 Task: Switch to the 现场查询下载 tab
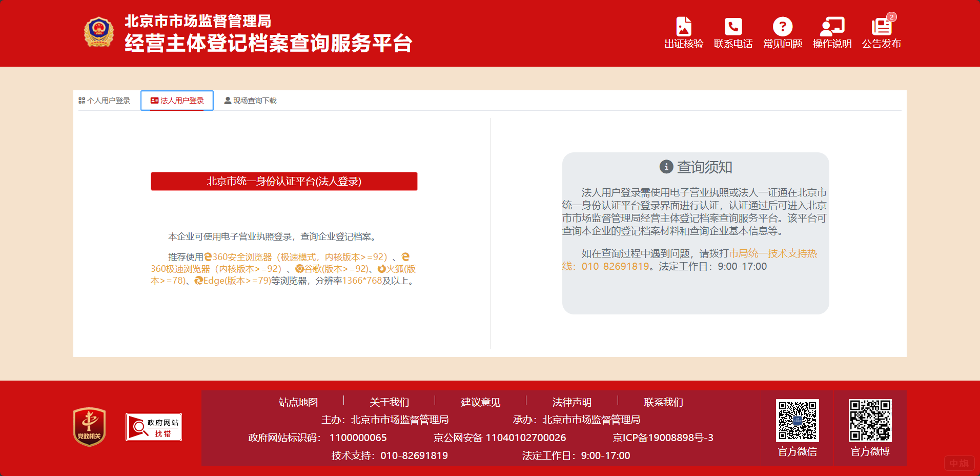coord(250,101)
